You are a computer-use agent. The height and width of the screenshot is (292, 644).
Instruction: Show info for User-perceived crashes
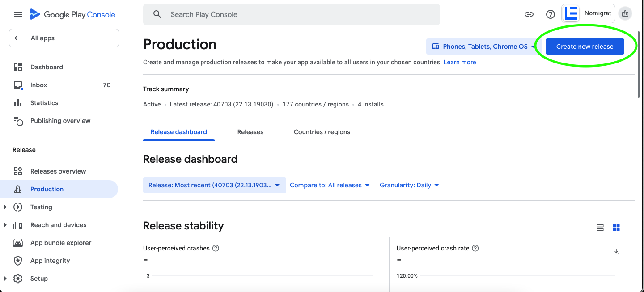point(216,248)
